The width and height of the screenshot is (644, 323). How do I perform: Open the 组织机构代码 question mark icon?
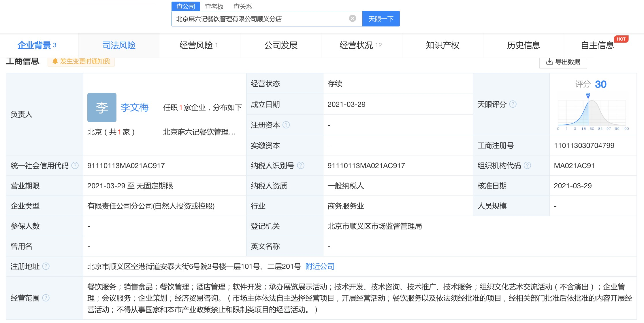coord(527,166)
